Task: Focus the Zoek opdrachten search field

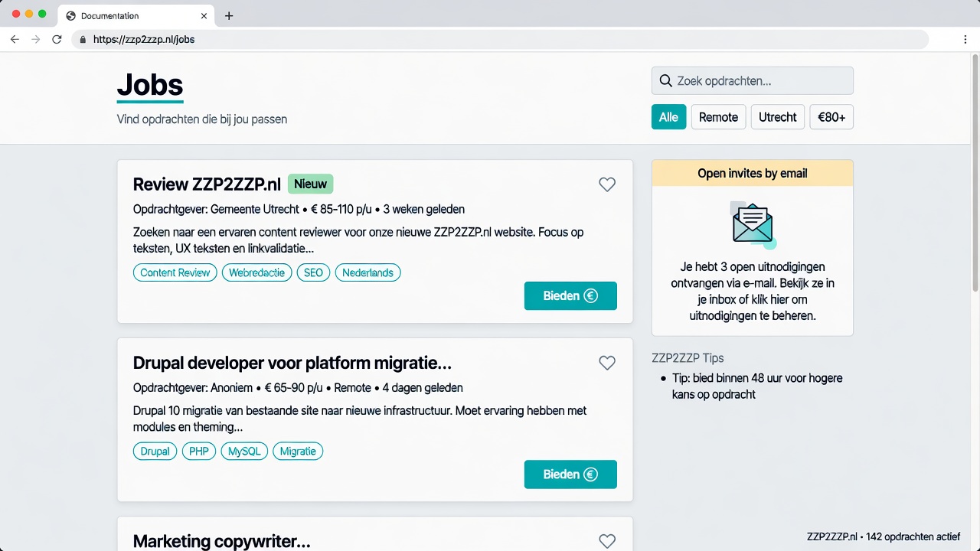Action: tap(753, 81)
